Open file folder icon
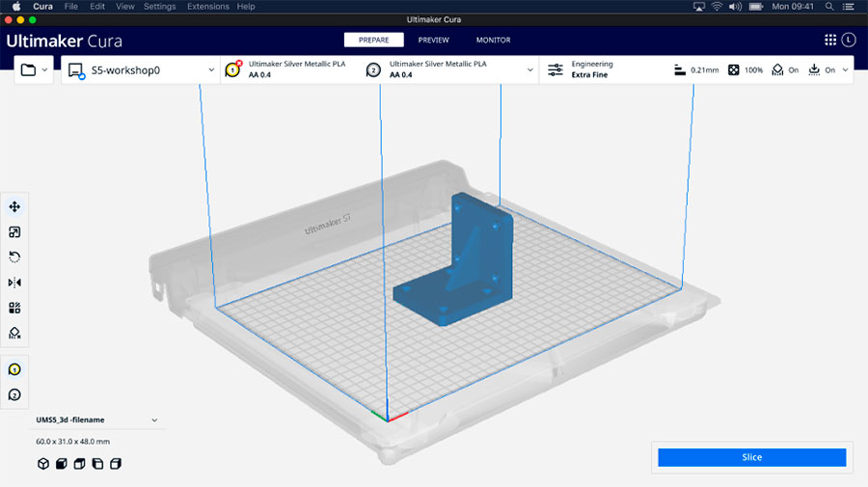This screenshot has height=487, width=868. click(28, 69)
